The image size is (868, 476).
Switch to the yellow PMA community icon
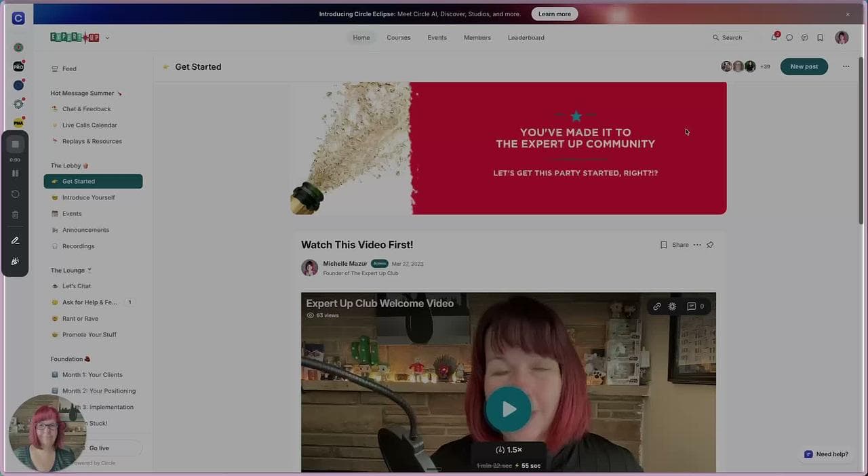18,123
